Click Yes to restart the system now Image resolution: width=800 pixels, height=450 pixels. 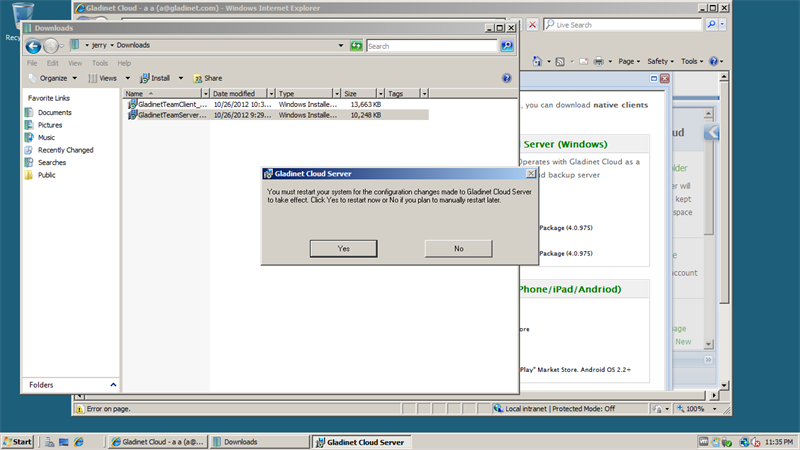(343, 248)
